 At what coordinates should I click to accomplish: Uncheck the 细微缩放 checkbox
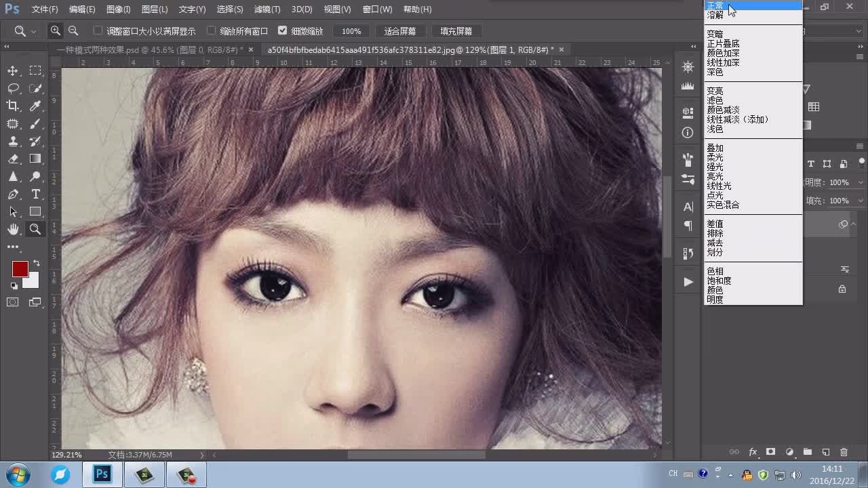click(283, 30)
